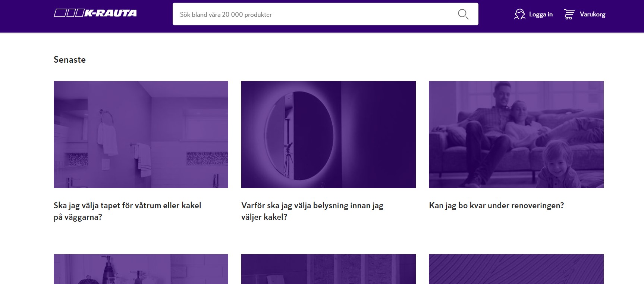644x284 pixels.
Task: Open the Logga in link
Action: (541, 15)
